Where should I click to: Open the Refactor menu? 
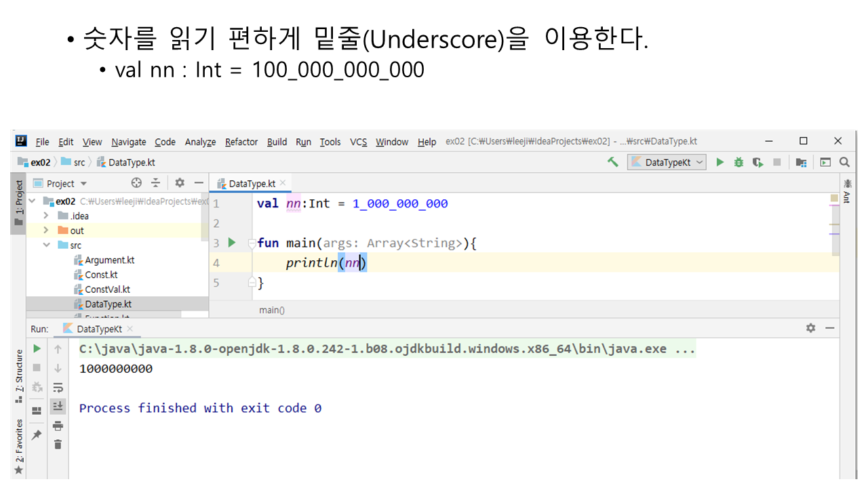tap(241, 142)
